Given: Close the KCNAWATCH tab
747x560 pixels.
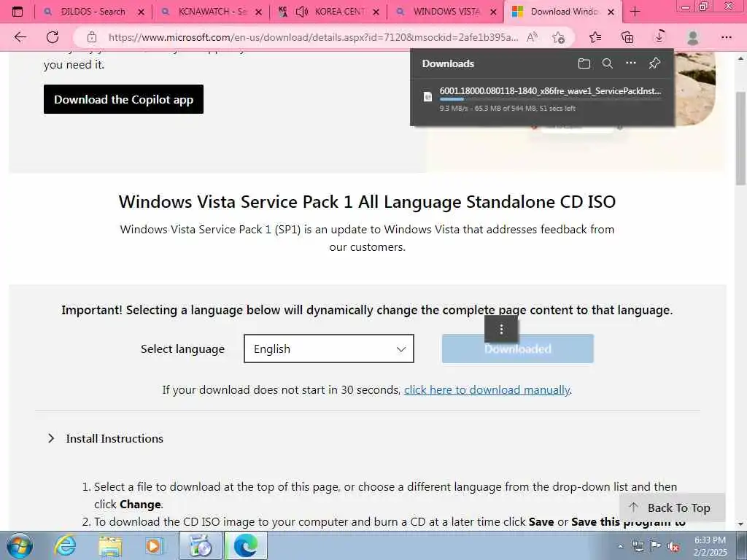Looking at the screenshot, I should click(259, 12).
